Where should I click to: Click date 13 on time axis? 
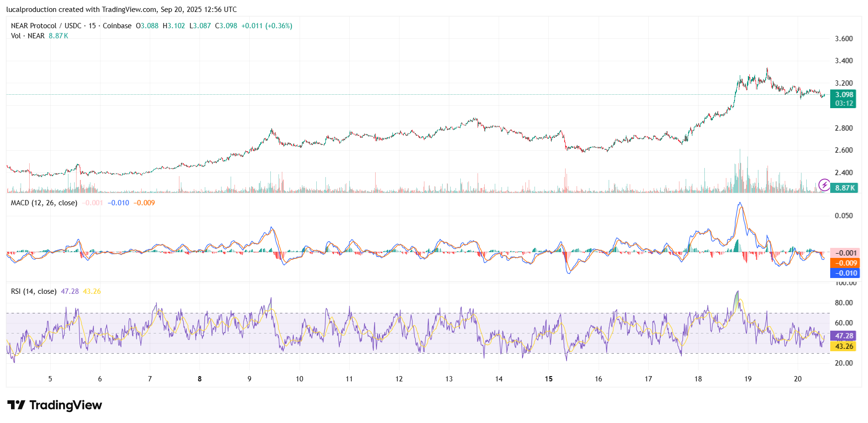(x=449, y=379)
